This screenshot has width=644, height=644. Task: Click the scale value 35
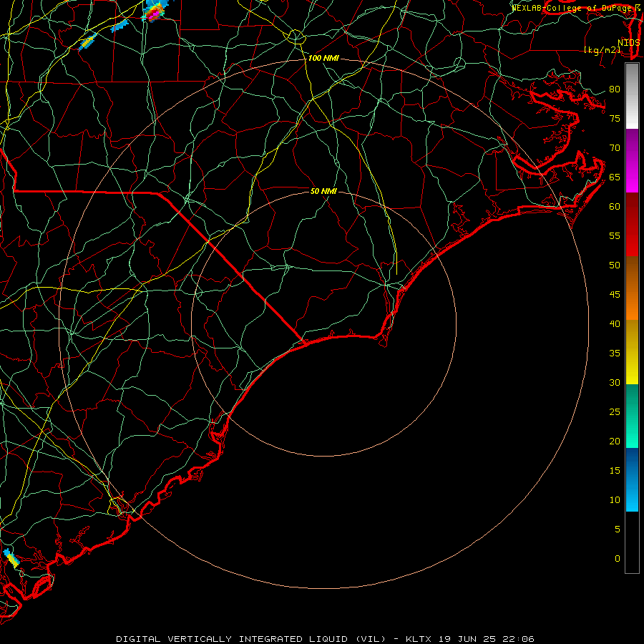pyautogui.click(x=615, y=353)
